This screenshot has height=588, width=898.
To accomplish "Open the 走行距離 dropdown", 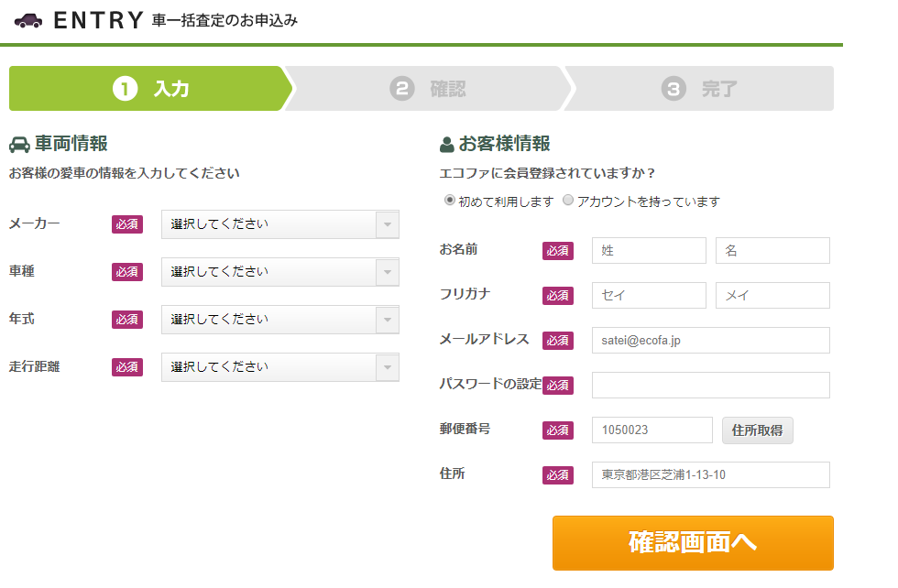I will (x=279, y=366).
